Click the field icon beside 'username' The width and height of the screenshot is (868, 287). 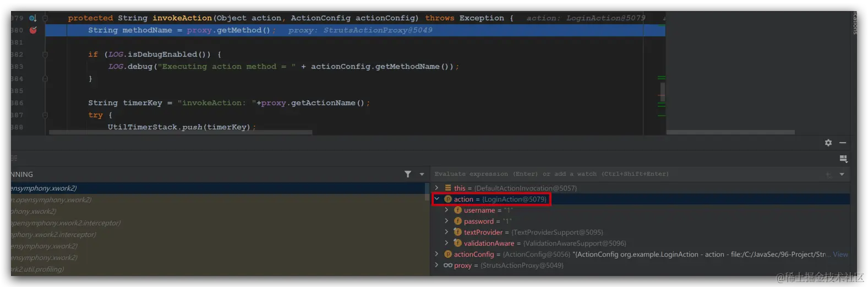457,210
